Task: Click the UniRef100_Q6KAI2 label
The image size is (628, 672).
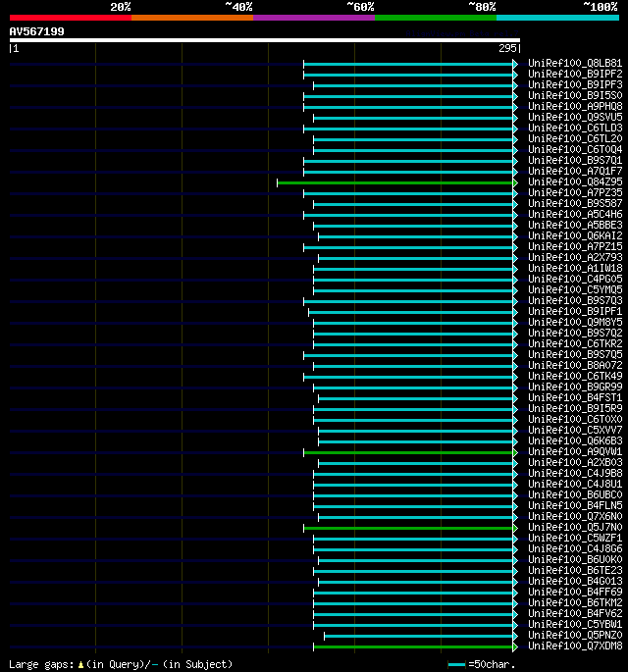Action: point(575,235)
